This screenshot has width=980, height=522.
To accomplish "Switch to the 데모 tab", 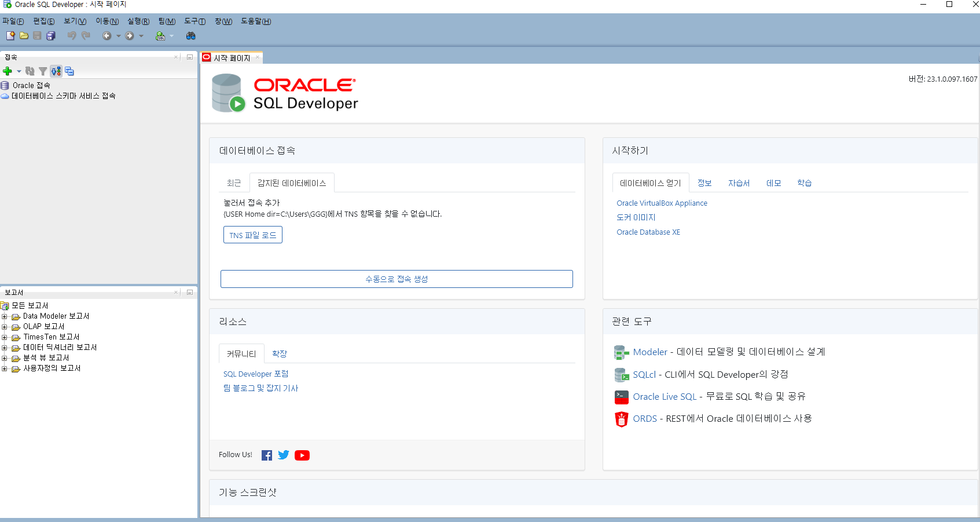I will click(x=774, y=183).
